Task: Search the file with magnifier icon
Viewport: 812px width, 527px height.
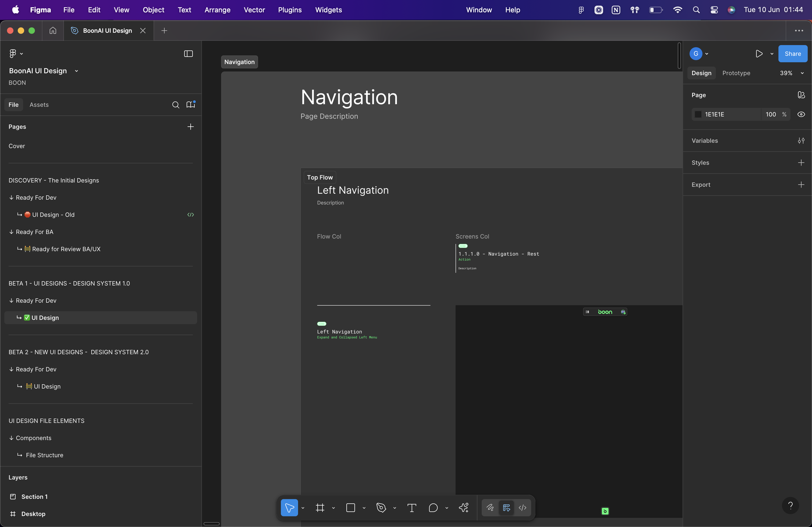Action: [175, 105]
